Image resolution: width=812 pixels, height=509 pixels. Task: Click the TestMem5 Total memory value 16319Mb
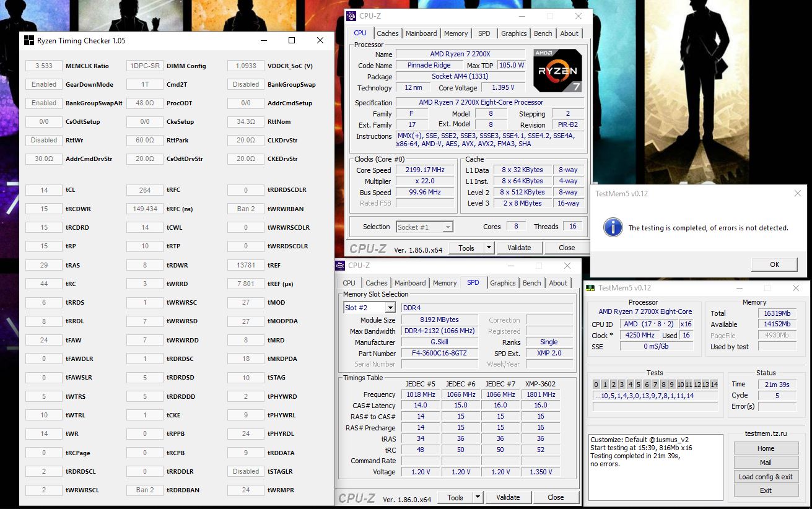point(777,313)
